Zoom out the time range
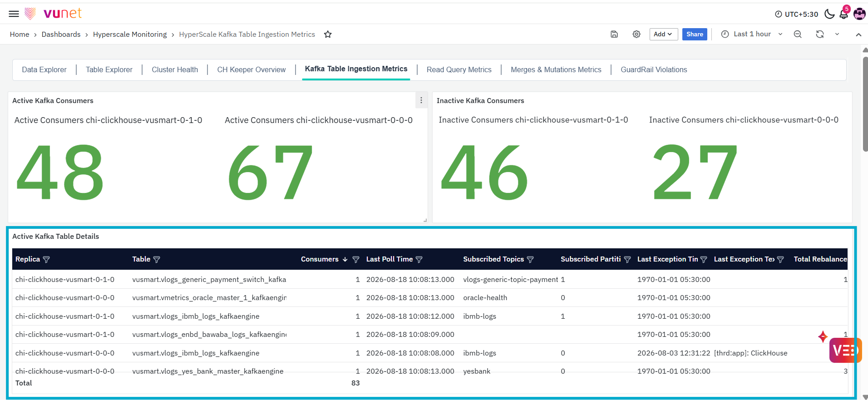Image resolution: width=868 pixels, height=400 pixels. 798,34
